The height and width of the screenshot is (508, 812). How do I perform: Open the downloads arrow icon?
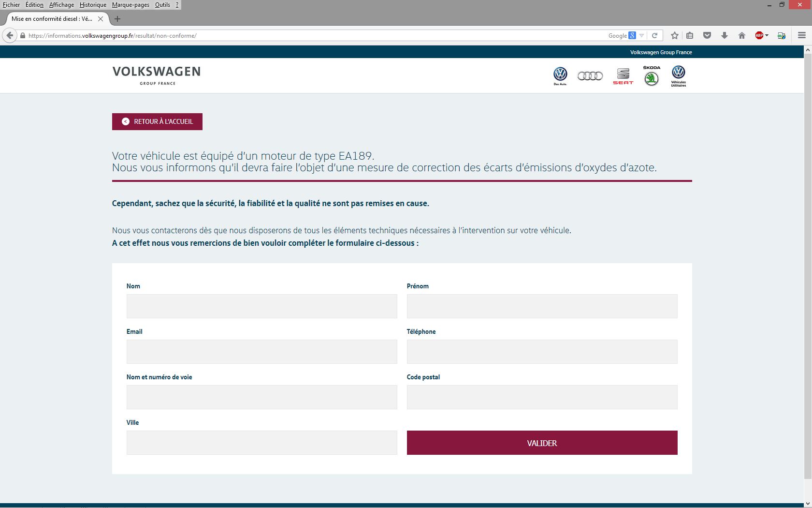click(x=725, y=35)
